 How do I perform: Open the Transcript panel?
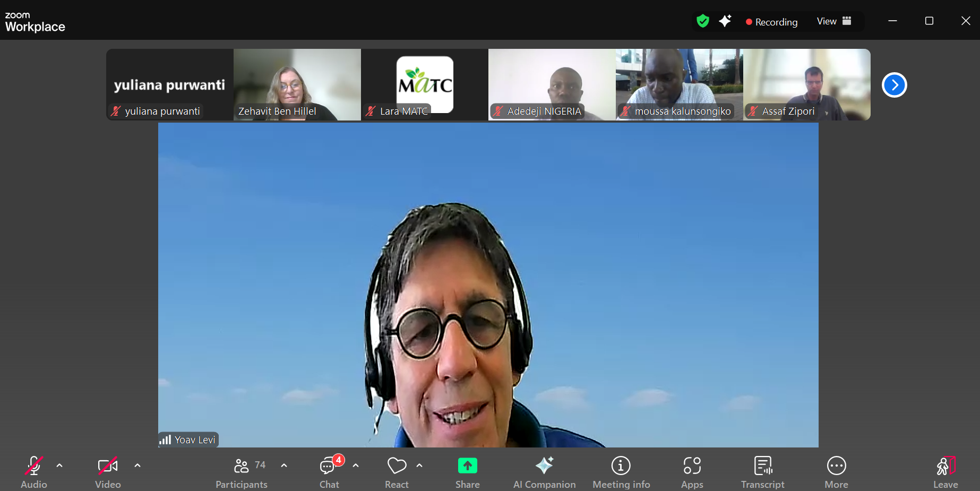pos(763,472)
